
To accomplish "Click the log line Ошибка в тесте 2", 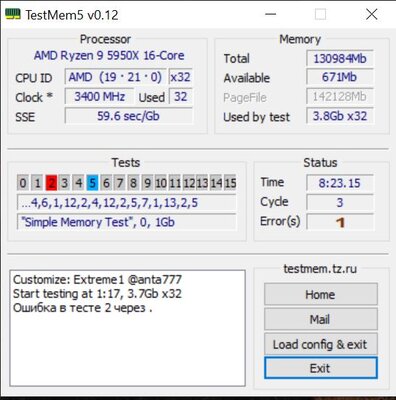I will coord(83,308).
